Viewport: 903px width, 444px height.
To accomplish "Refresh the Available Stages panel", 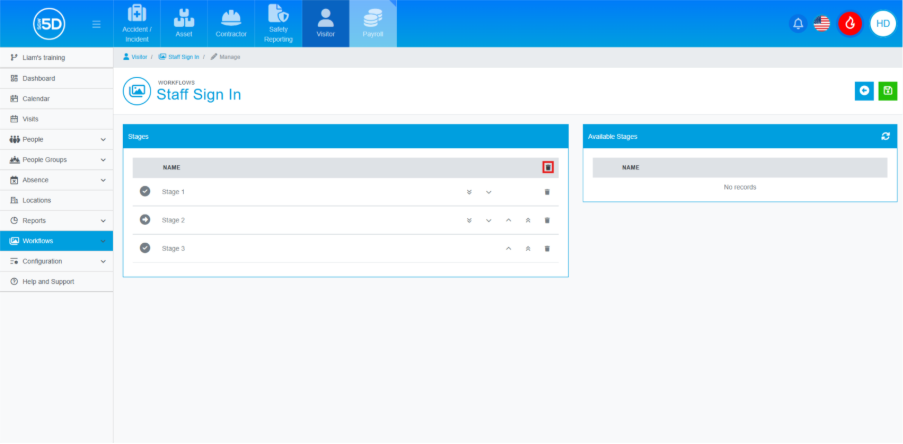I will pos(885,136).
